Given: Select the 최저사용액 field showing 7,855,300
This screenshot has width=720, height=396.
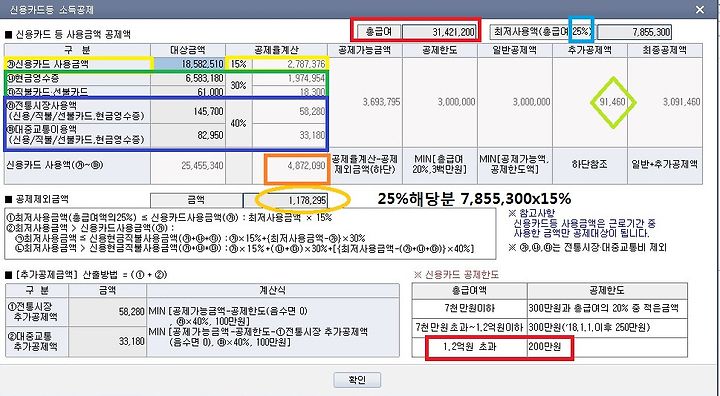Looking at the screenshot, I should (x=634, y=32).
